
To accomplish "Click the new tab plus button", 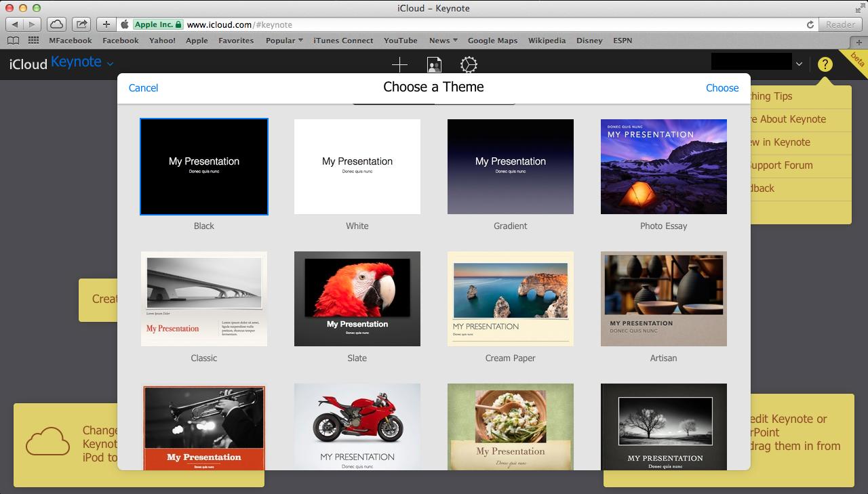I will (x=859, y=42).
